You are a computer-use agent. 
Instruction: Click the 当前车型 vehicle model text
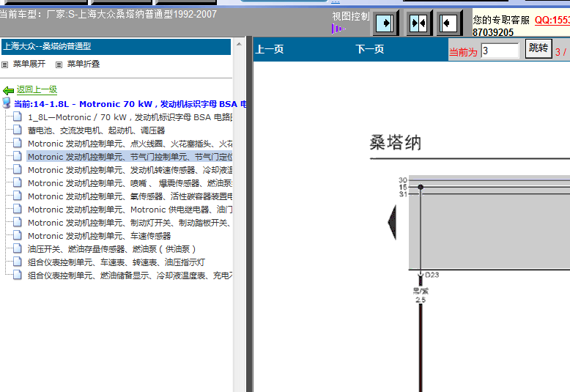(108, 14)
